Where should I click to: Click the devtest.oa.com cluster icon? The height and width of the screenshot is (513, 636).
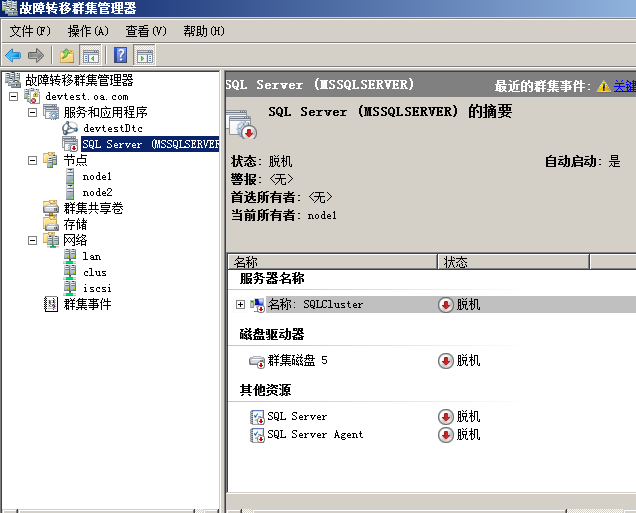[x=32, y=96]
